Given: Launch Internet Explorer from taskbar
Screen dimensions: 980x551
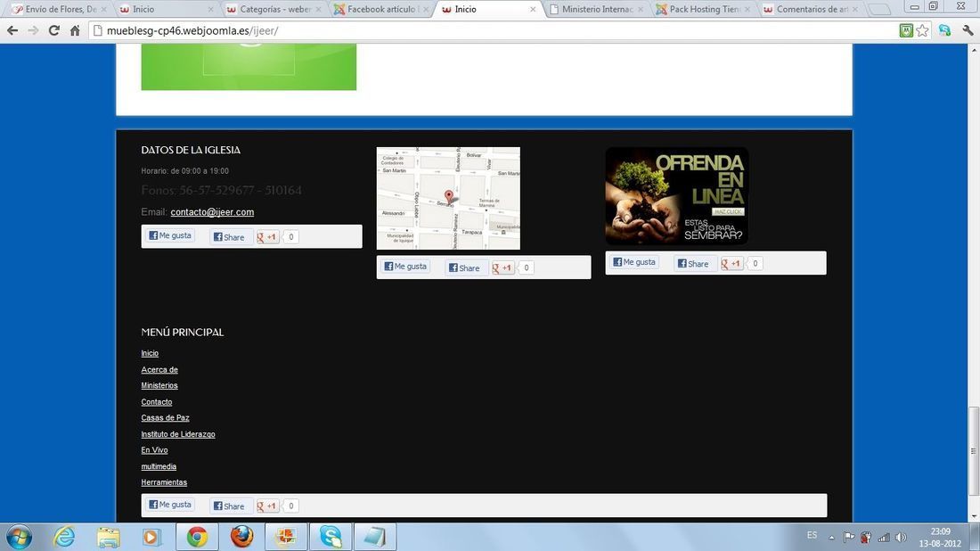Looking at the screenshot, I should tap(64, 537).
